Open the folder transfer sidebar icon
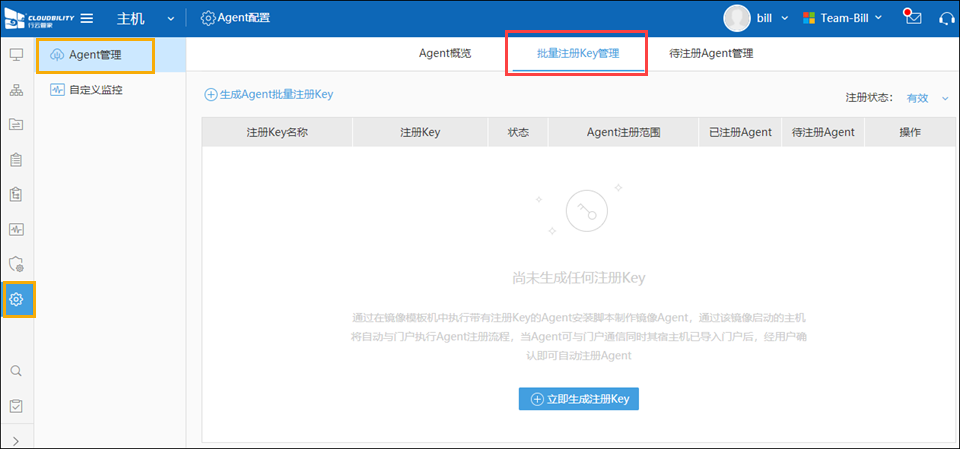 click(17, 125)
